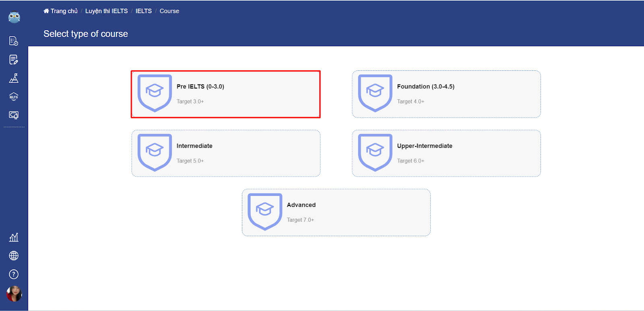Choose the Intermediate course title

(x=194, y=146)
